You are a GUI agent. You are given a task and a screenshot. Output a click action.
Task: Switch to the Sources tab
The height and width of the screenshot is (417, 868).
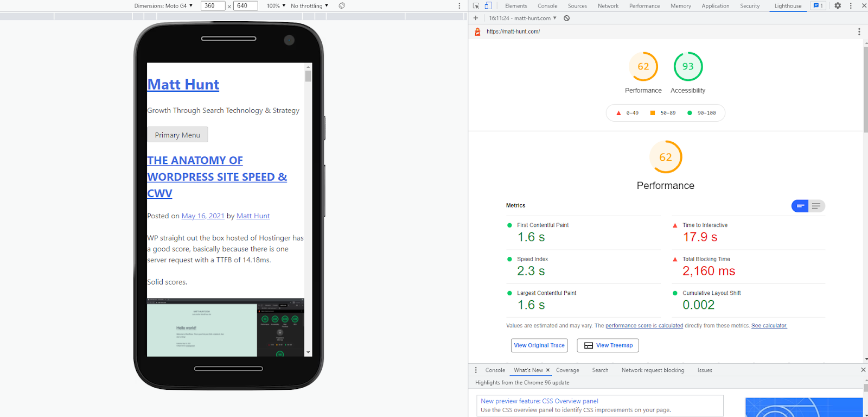click(x=577, y=5)
